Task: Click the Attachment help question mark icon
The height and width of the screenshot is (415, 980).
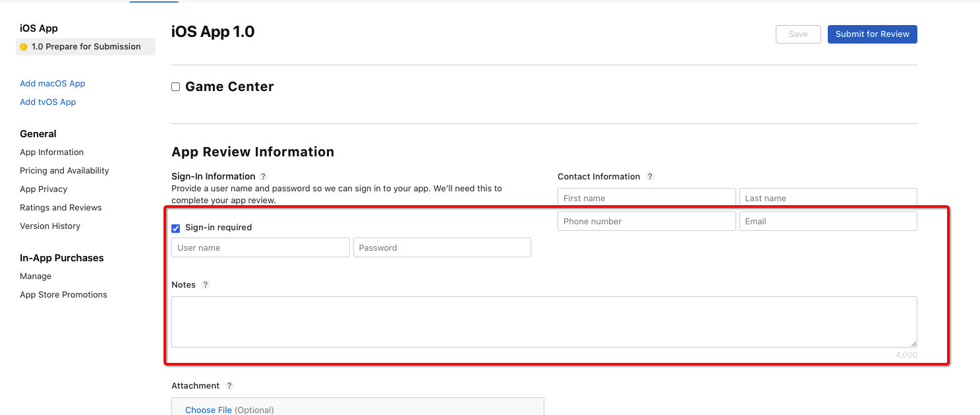Action: pos(229,386)
